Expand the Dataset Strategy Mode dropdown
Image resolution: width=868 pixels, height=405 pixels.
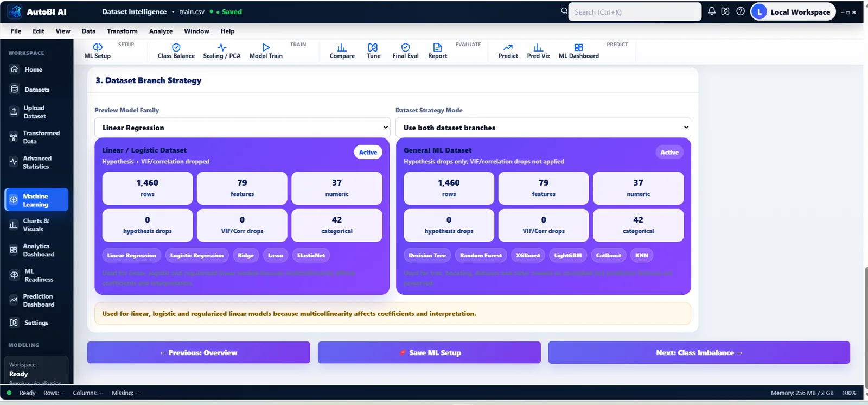pos(543,128)
